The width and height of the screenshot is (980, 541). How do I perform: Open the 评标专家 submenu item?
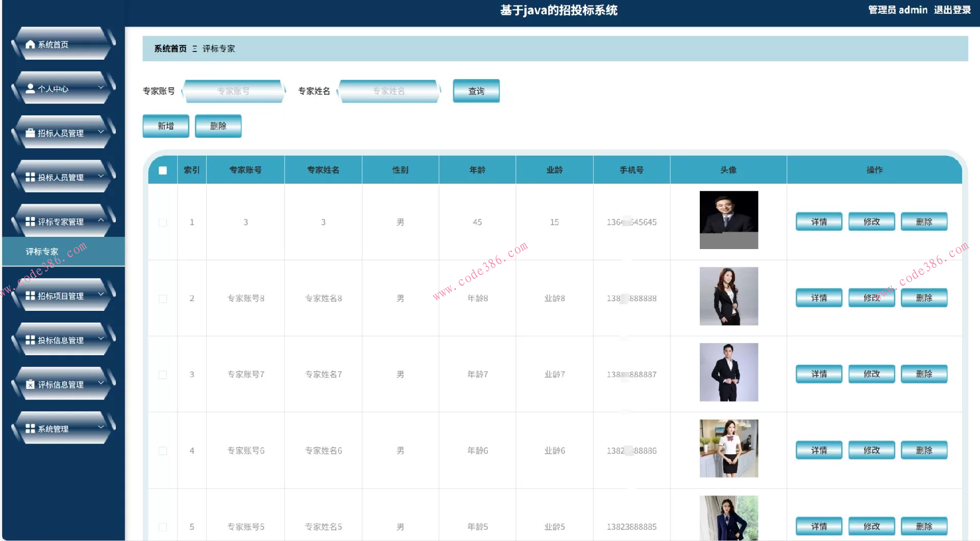pos(42,252)
